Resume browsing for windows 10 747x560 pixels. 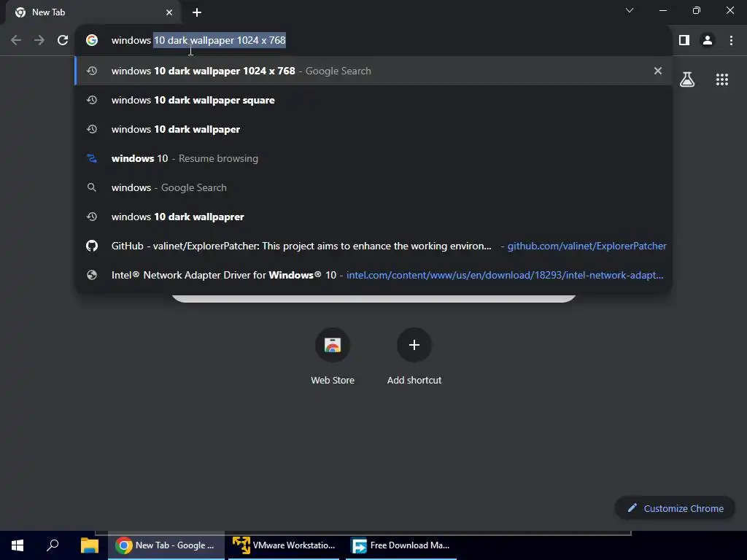(373, 158)
